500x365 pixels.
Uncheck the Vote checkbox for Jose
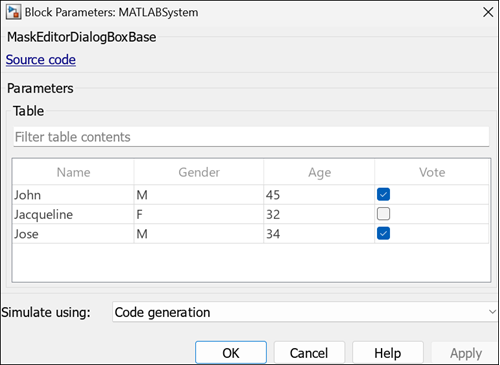pos(383,233)
